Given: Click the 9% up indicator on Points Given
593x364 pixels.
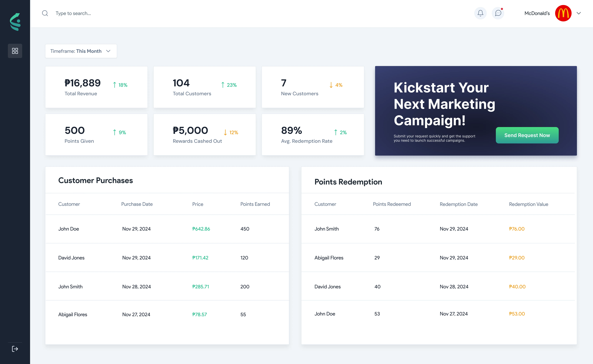Looking at the screenshot, I should pos(119,132).
